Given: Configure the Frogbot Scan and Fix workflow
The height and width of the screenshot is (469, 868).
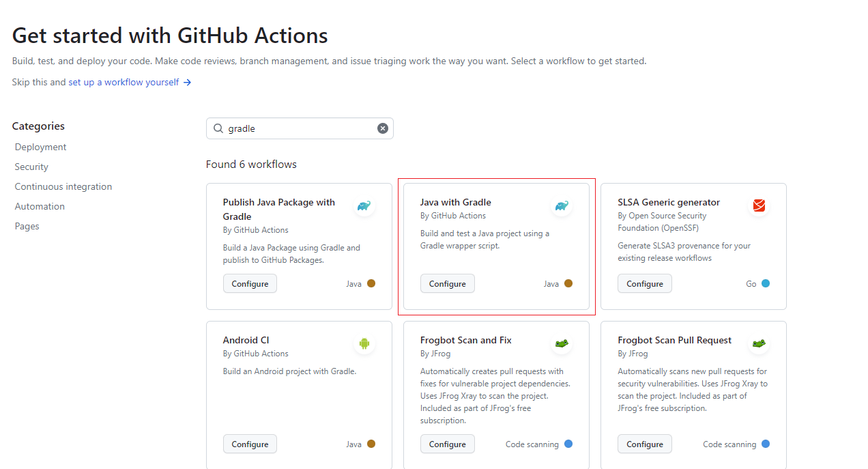Looking at the screenshot, I should (x=447, y=444).
